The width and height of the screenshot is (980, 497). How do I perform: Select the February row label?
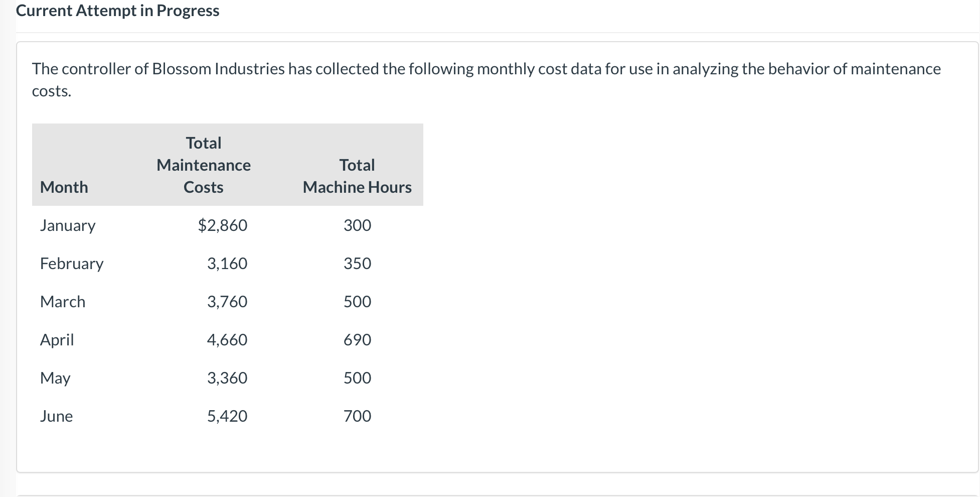point(72,264)
